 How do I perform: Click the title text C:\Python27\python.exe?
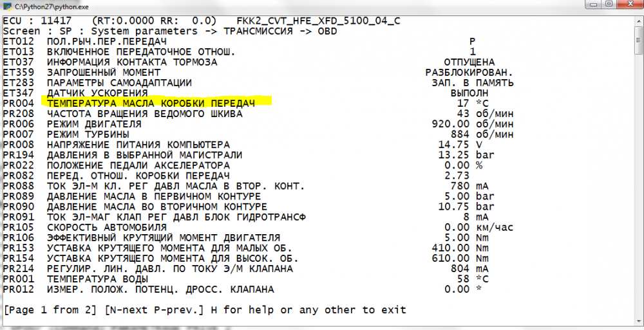[52, 6]
